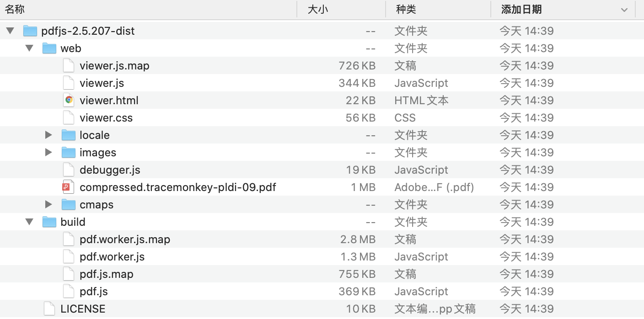Screen dimensions: 644x319
Task: Collapse the web folder triangle
Action: pyautogui.click(x=30, y=48)
